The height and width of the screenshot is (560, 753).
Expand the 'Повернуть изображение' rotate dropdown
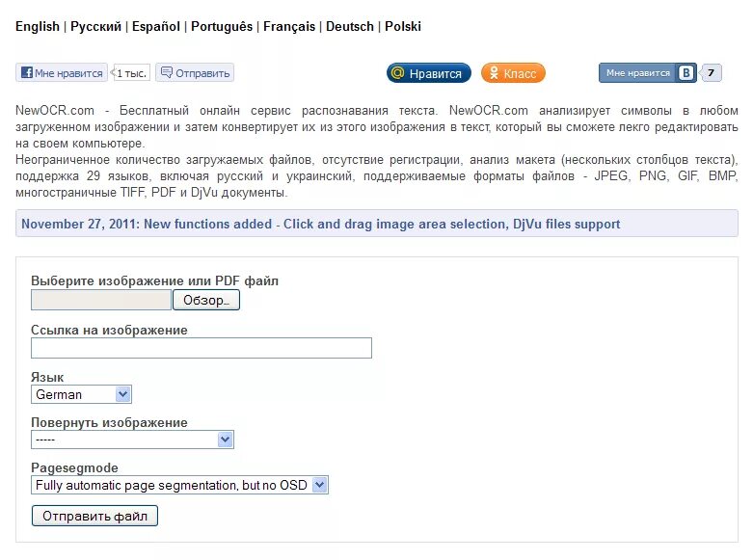click(132, 440)
